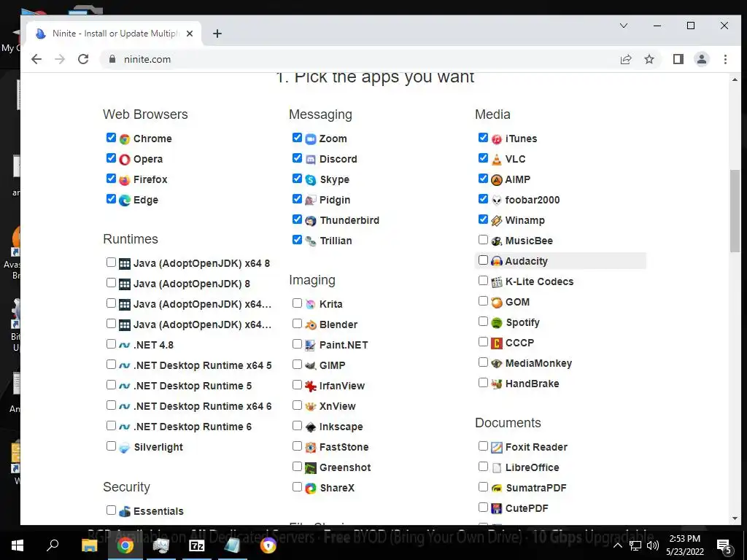Check the Krita checkbox
The height and width of the screenshot is (560, 747).
297,303
